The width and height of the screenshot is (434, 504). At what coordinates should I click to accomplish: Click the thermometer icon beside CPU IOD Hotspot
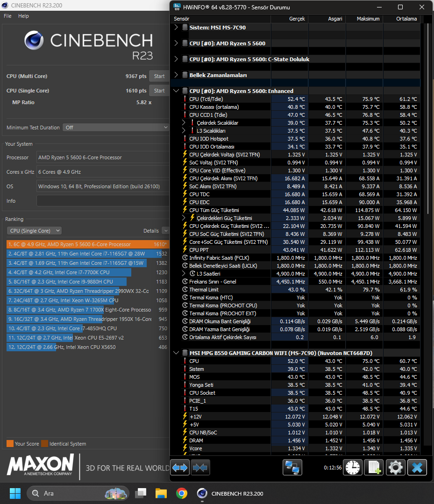click(185, 139)
